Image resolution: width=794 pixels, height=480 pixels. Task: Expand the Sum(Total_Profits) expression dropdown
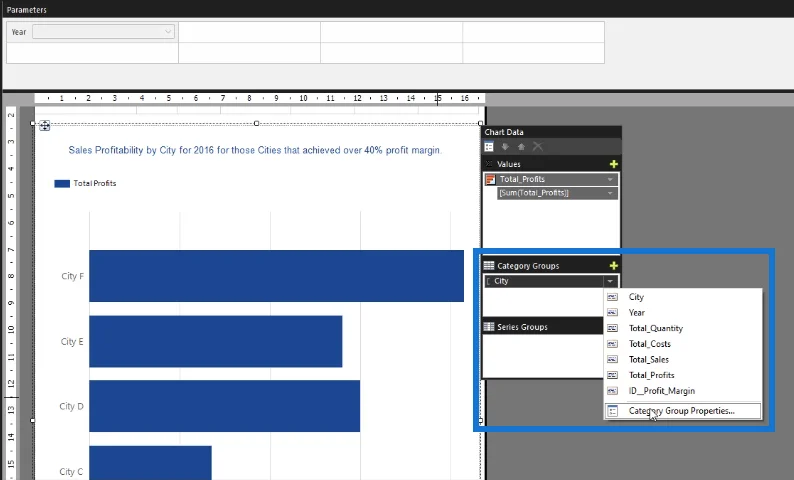[x=610, y=193]
